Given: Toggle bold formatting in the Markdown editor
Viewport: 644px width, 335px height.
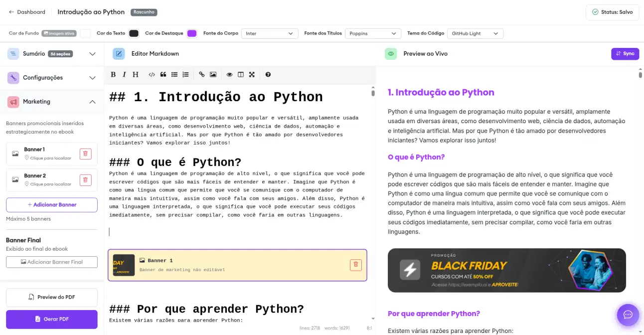Looking at the screenshot, I should point(113,74).
